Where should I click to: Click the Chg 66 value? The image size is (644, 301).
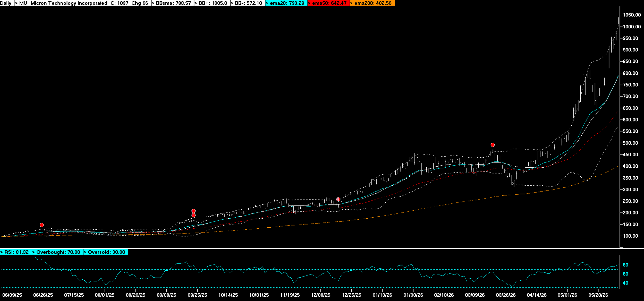pyautogui.click(x=140, y=3)
